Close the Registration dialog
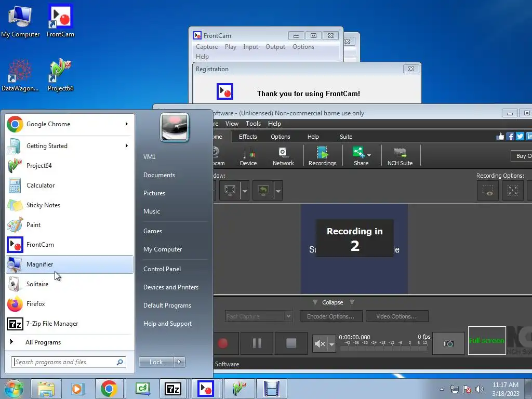Screen dimensions: 532x399 411,69
